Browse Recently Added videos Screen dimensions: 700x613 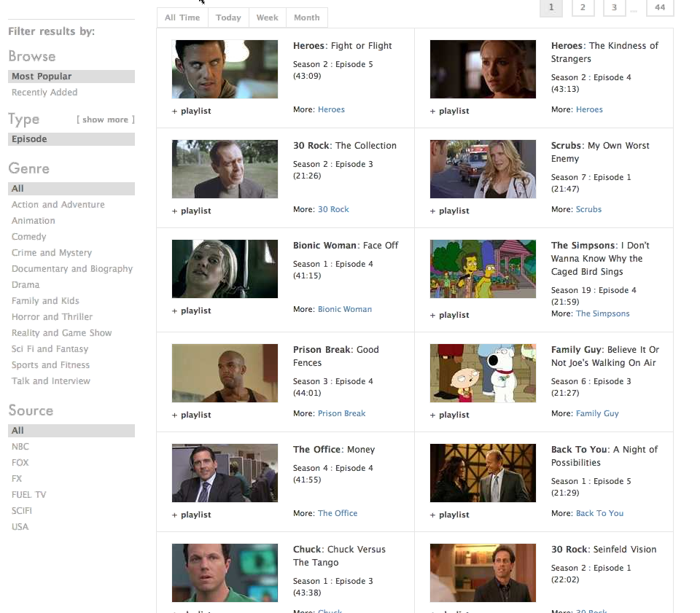tap(44, 93)
